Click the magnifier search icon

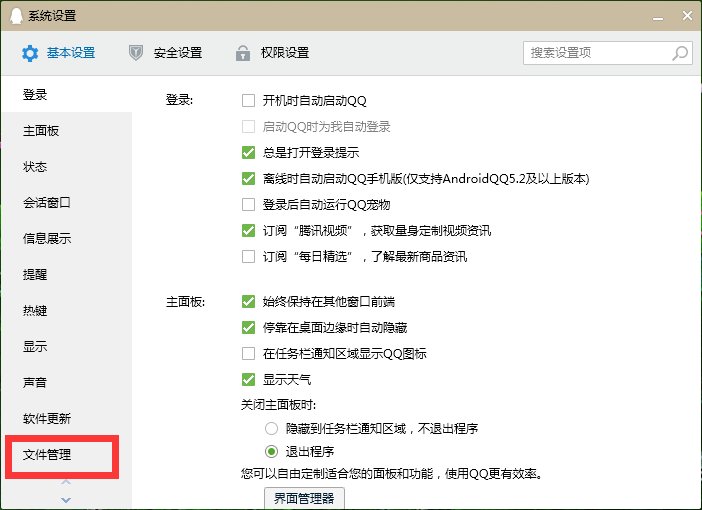point(680,53)
